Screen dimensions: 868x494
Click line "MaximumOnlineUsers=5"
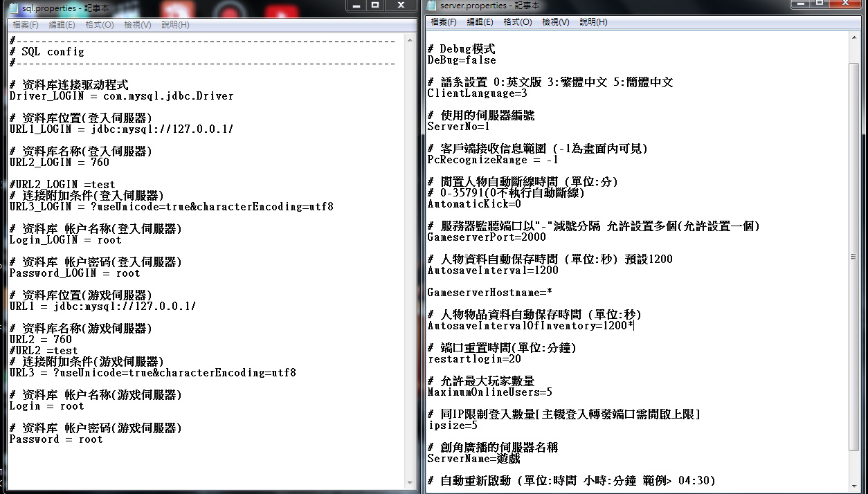(490, 392)
